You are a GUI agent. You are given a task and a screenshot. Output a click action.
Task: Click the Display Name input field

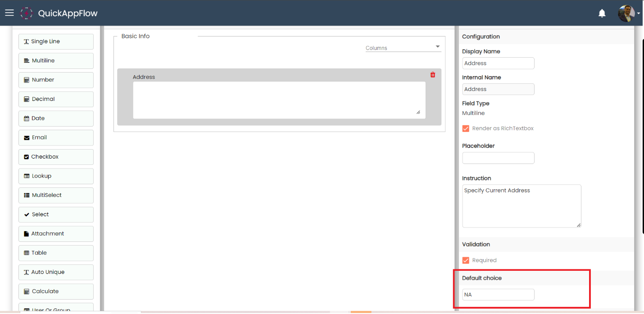point(498,64)
